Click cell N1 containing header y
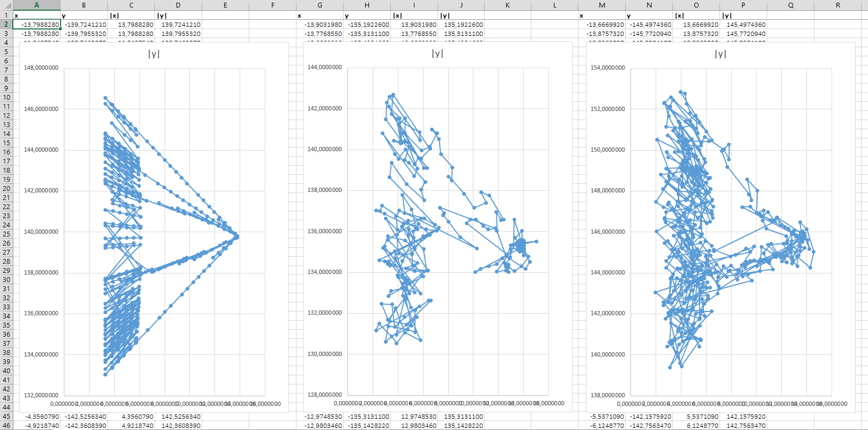The image size is (868, 430). (x=649, y=15)
